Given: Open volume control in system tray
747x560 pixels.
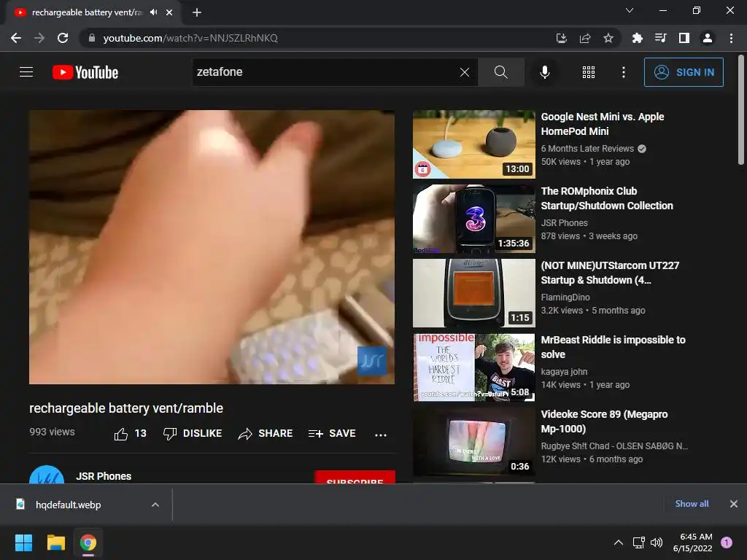Looking at the screenshot, I should [657, 542].
